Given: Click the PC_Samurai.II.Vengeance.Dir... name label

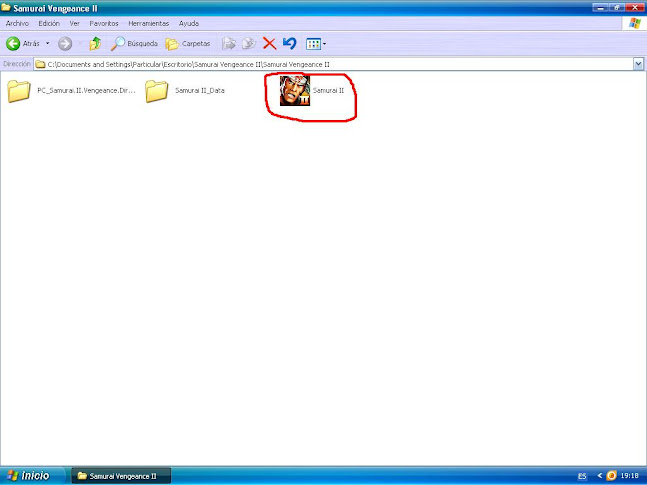Looking at the screenshot, I should point(86,90).
